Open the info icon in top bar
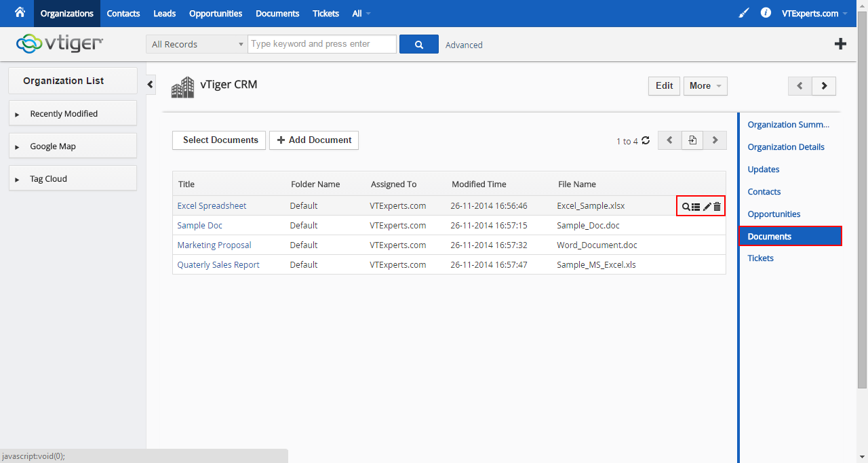Image resolution: width=868 pixels, height=463 pixels. (x=766, y=13)
